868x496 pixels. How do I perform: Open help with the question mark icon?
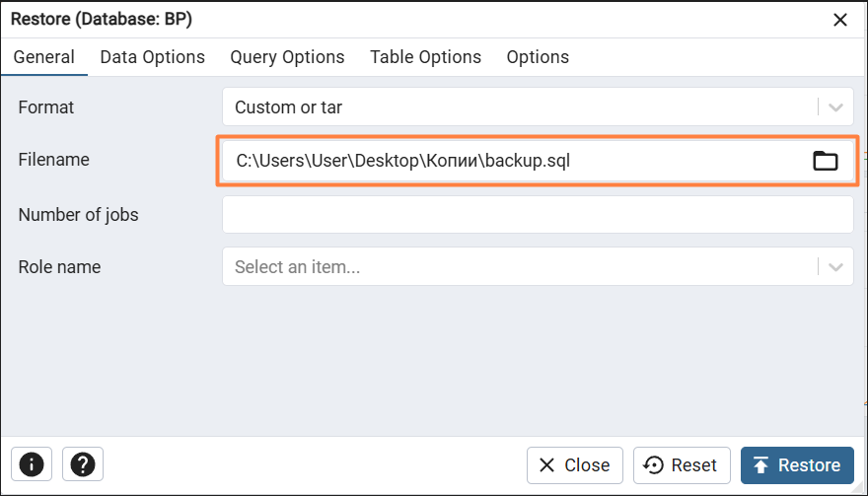83,463
